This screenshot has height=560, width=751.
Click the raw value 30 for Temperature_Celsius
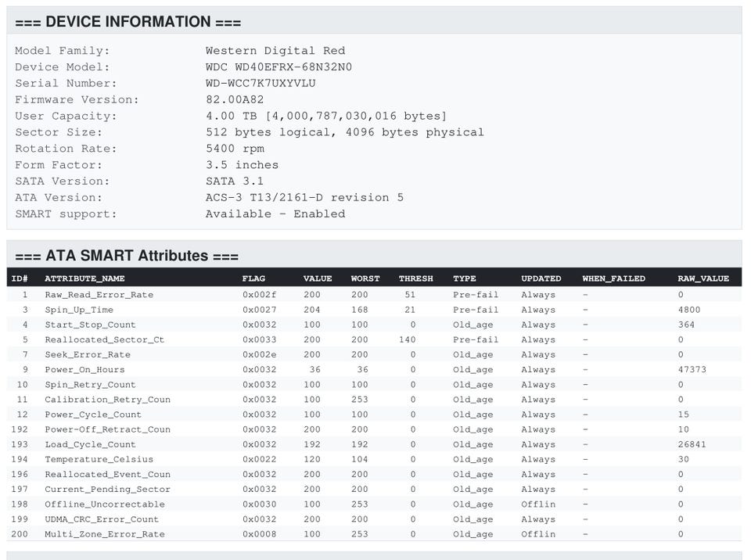pyautogui.click(x=683, y=459)
